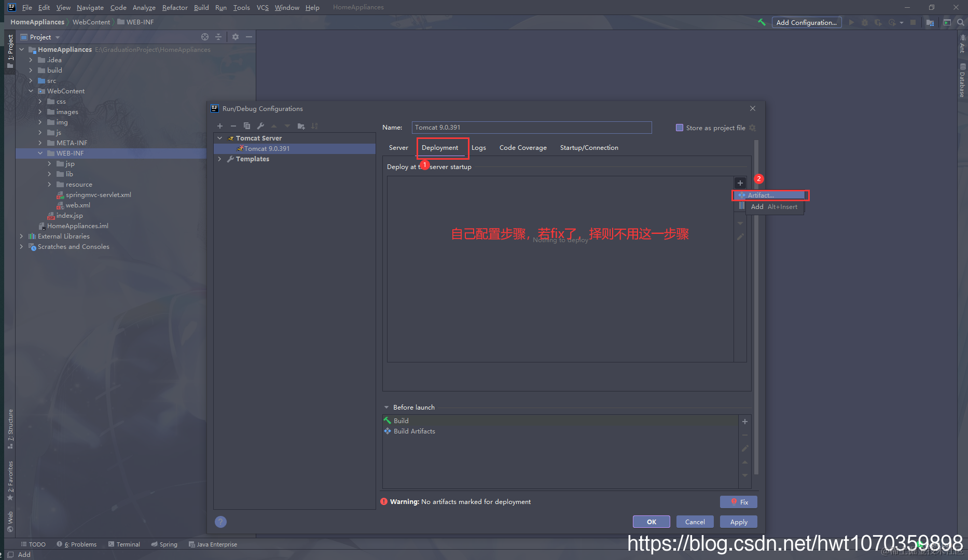The height and width of the screenshot is (560, 968).
Task: Select springmvc-servlet.xml in project tree
Action: (99, 195)
